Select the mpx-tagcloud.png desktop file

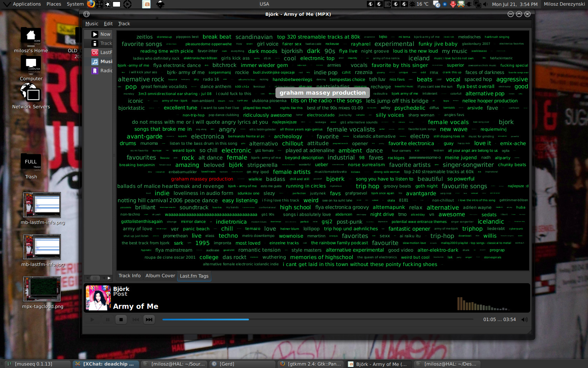(x=42, y=293)
